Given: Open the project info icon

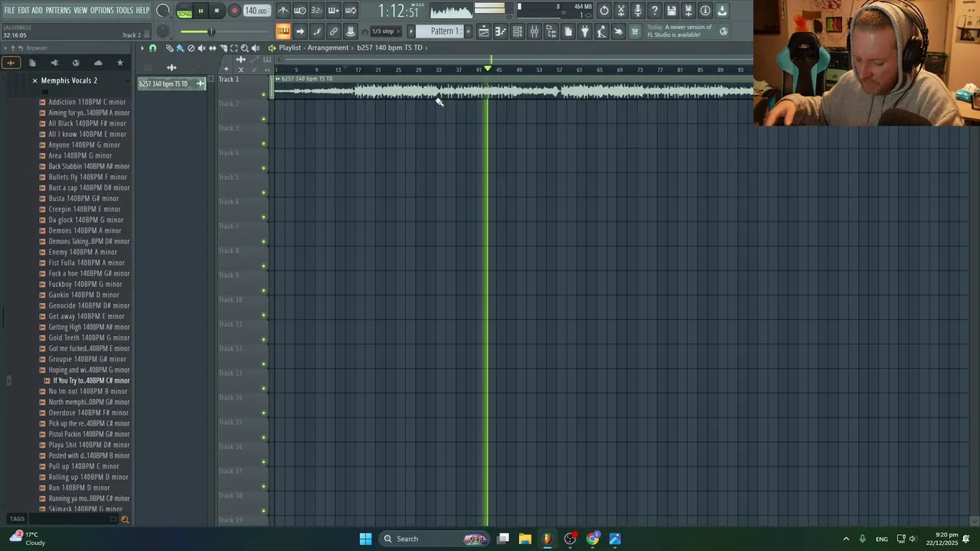Looking at the screenshot, I should click(705, 11).
